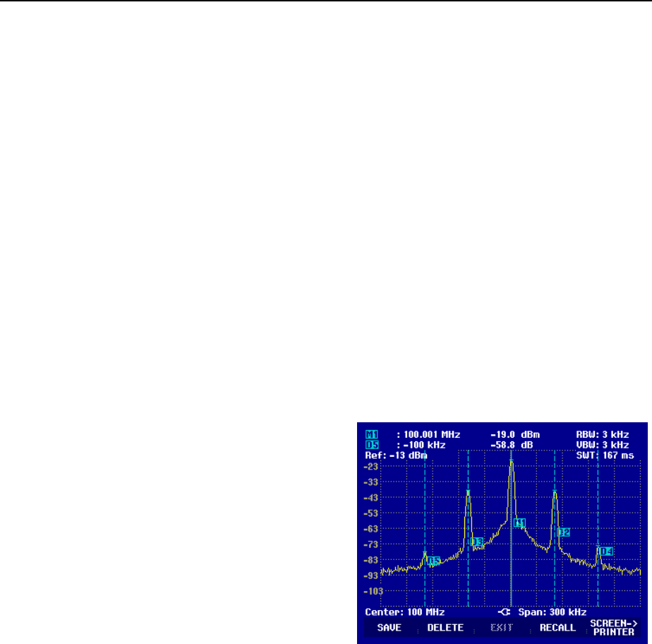Click the RBW: 3 kHz readout
652x644 pixels.
click(x=602, y=434)
